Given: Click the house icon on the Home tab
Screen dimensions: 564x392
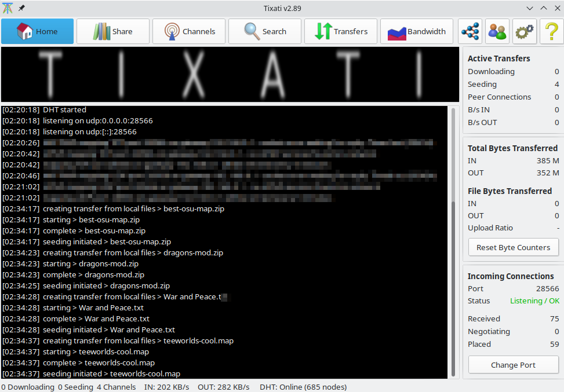Looking at the screenshot, I should [25, 31].
